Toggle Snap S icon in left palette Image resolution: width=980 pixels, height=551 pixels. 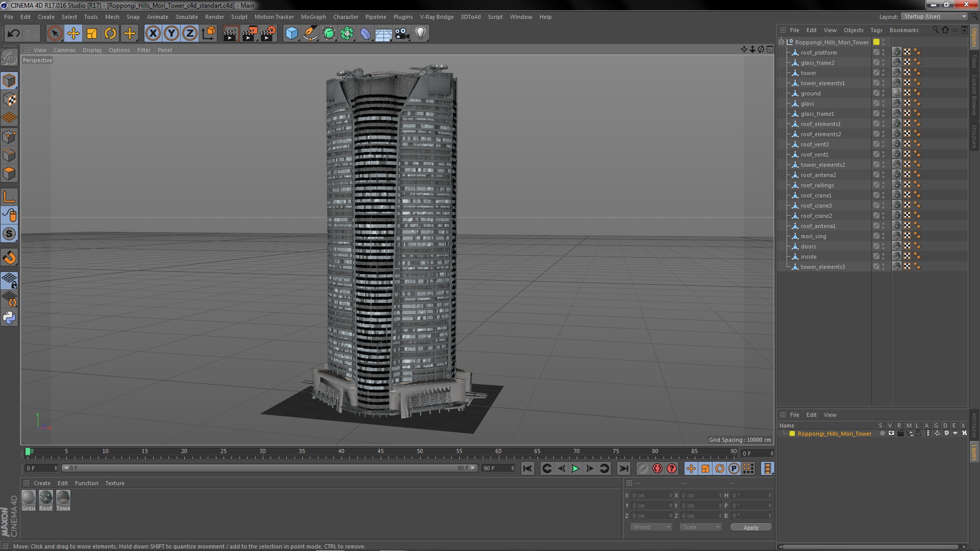pyautogui.click(x=9, y=234)
